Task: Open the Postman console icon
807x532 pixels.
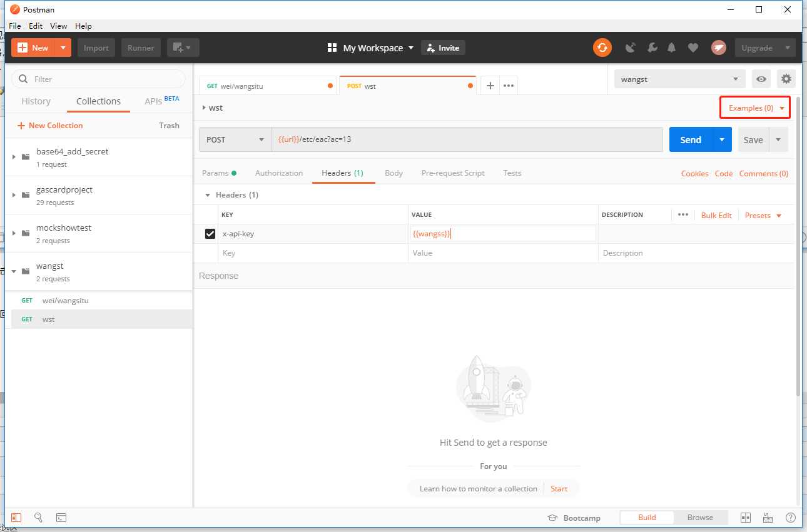Action: coord(61,518)
